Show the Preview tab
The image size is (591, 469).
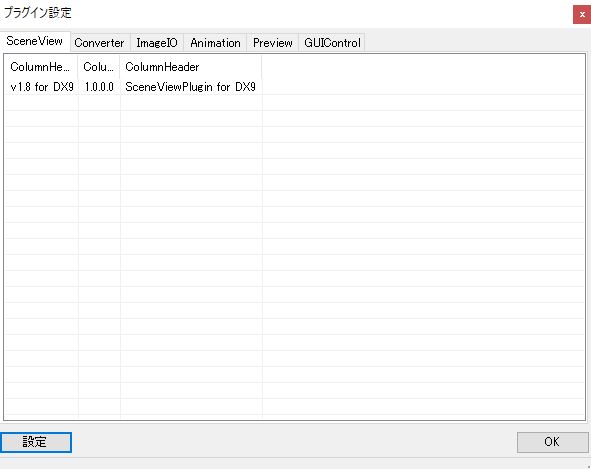(273, 43)
